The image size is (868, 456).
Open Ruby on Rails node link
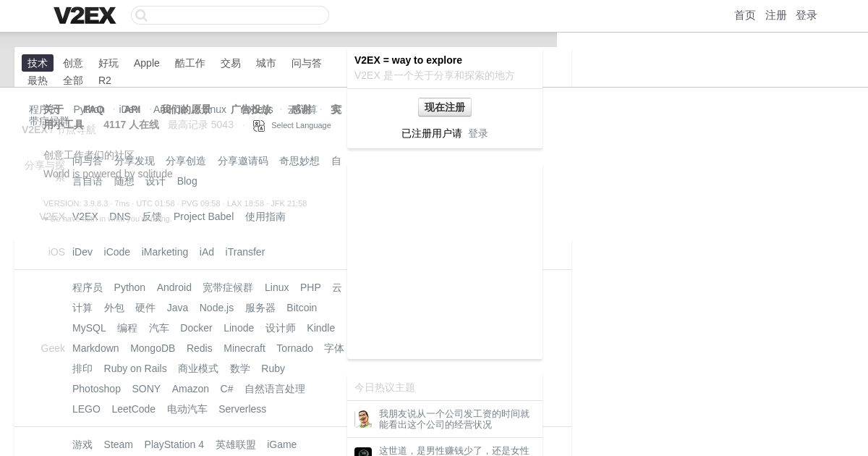(135, 368)
